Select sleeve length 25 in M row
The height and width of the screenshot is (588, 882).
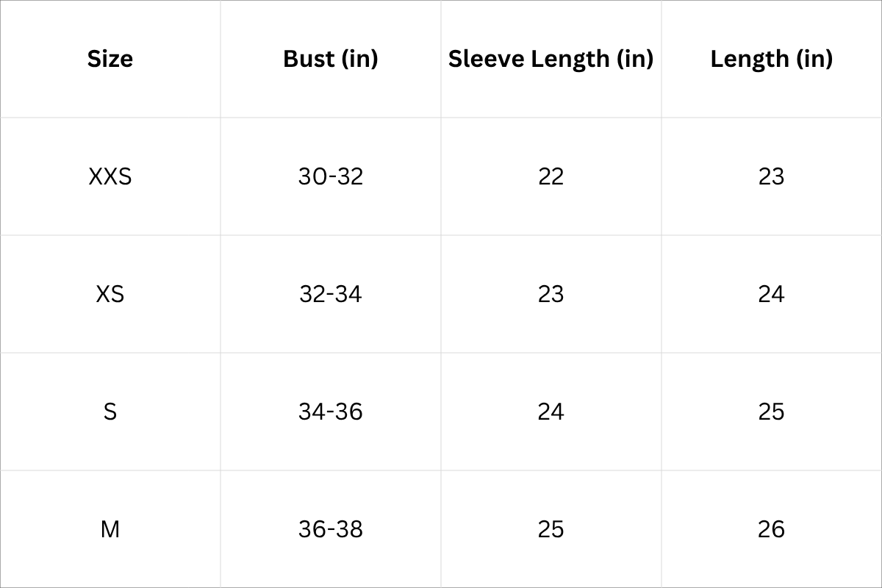point(551,529)
